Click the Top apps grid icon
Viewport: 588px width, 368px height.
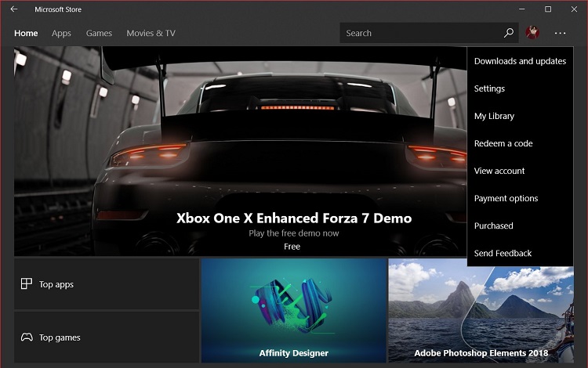click(x=26, y=283)
